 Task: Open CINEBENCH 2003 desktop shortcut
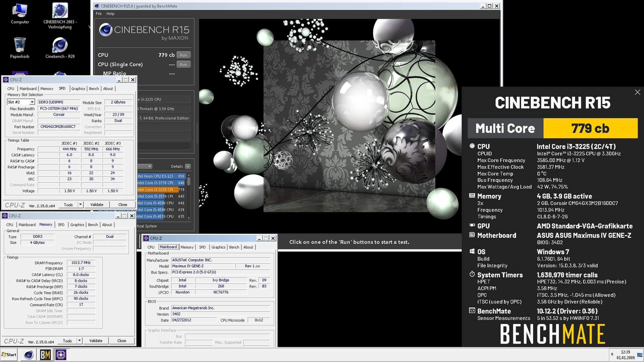[60, 15]
